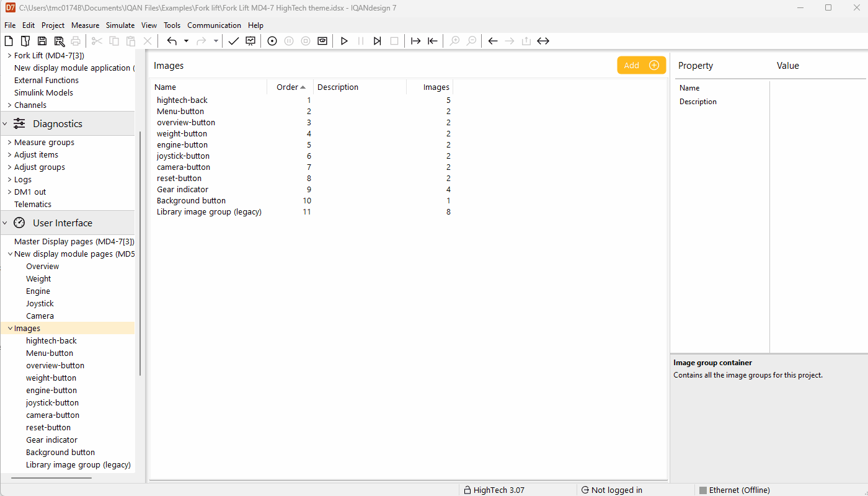Image resolution: width=868 pixels, height=496 pixels.
Task: Open the Simulate menu
Action: click(x=120, y=25)
